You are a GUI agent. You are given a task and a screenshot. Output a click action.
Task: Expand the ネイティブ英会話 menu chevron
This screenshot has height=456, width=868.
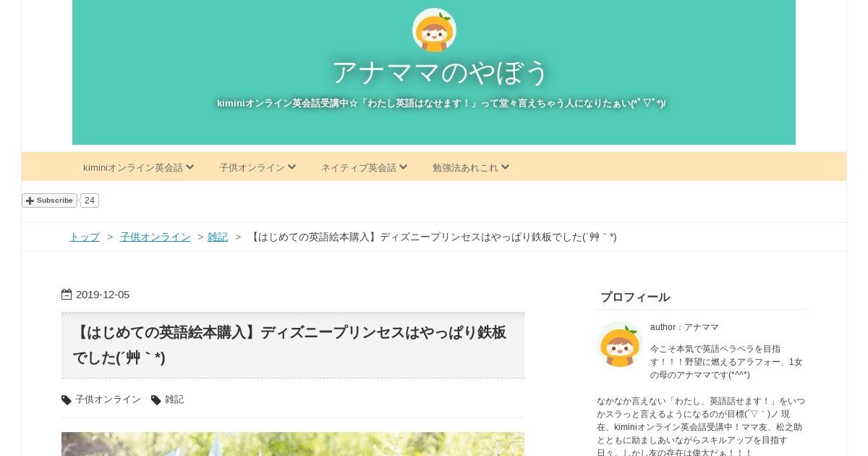coord(403,167)
